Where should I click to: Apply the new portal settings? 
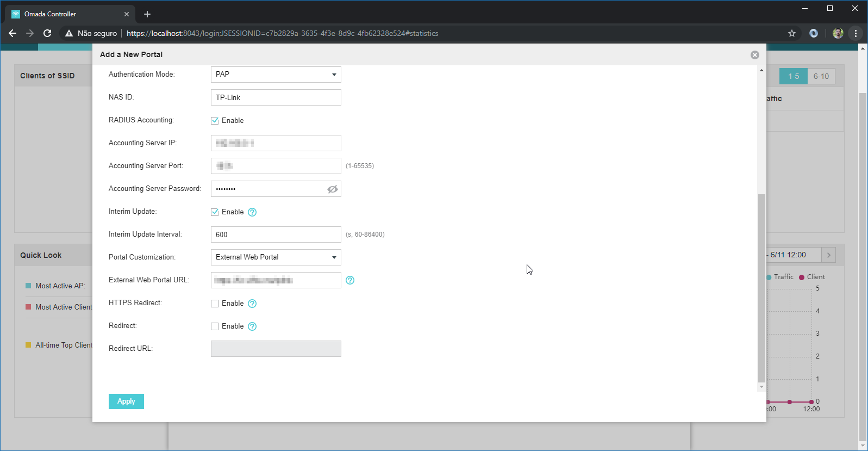click(x=126, y=401)
